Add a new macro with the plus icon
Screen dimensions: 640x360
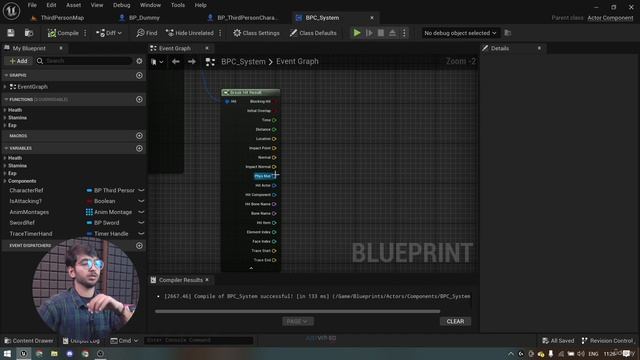point(139,136)
